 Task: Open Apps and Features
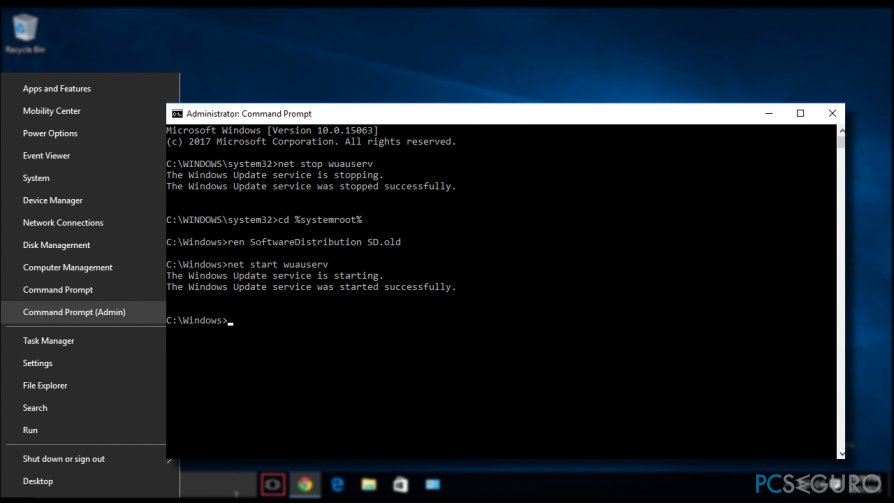pyautogui.click(x=56, y=89)
